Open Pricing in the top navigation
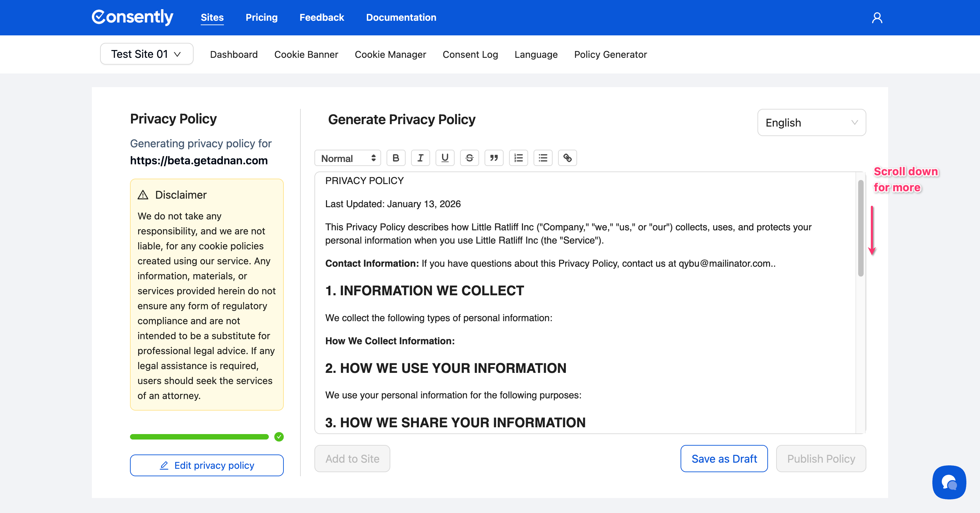980x513 pixels. [x=261, y=17]
